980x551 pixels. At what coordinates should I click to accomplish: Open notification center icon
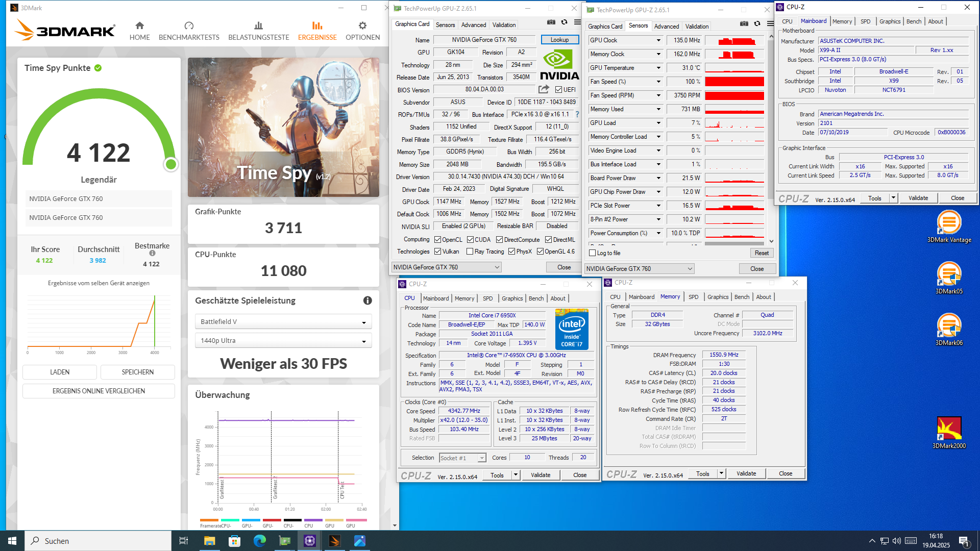(964, 541)
